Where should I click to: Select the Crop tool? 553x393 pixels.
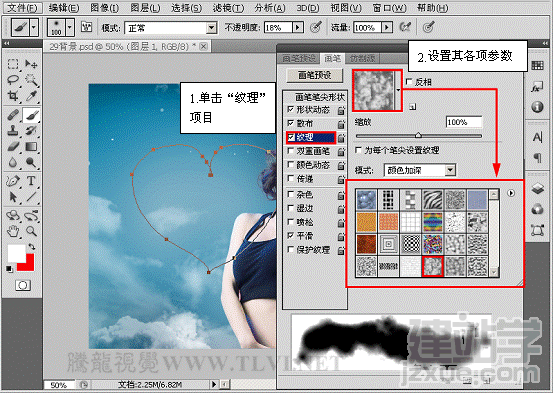pyautogui.click(x=13, y=96)
